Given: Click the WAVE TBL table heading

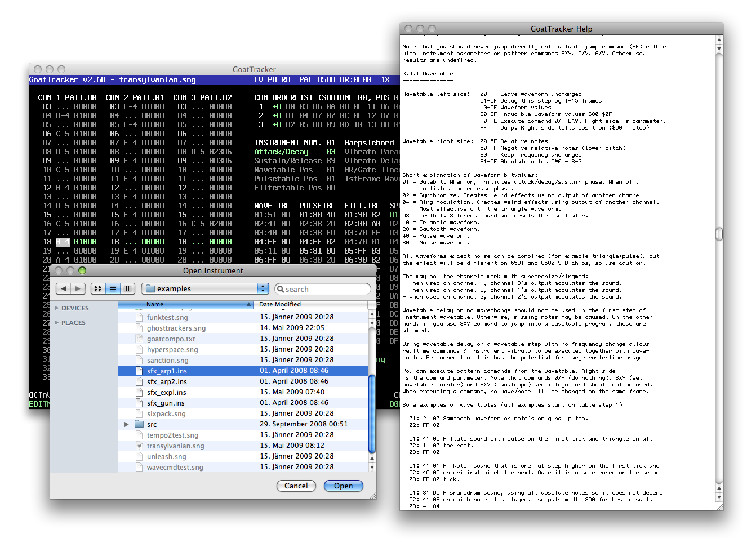Looking at the screenshot, I should pos(272,206).
